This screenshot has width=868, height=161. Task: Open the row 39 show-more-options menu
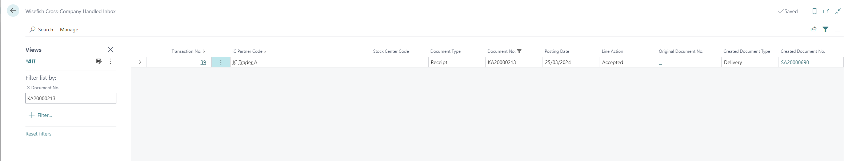pyautogui.click(x=221, y=62)
